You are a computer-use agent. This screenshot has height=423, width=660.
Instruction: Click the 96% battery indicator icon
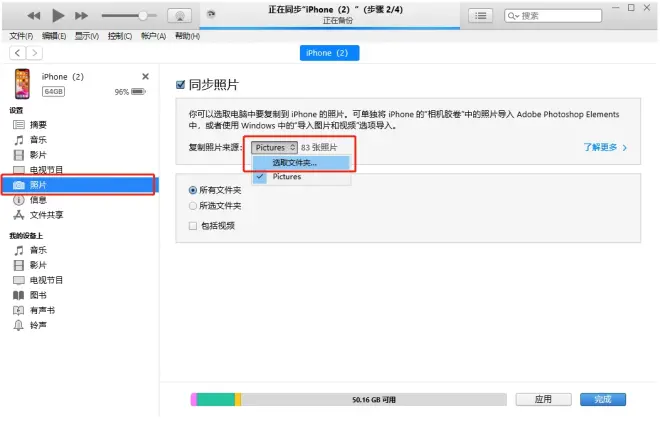138,91
